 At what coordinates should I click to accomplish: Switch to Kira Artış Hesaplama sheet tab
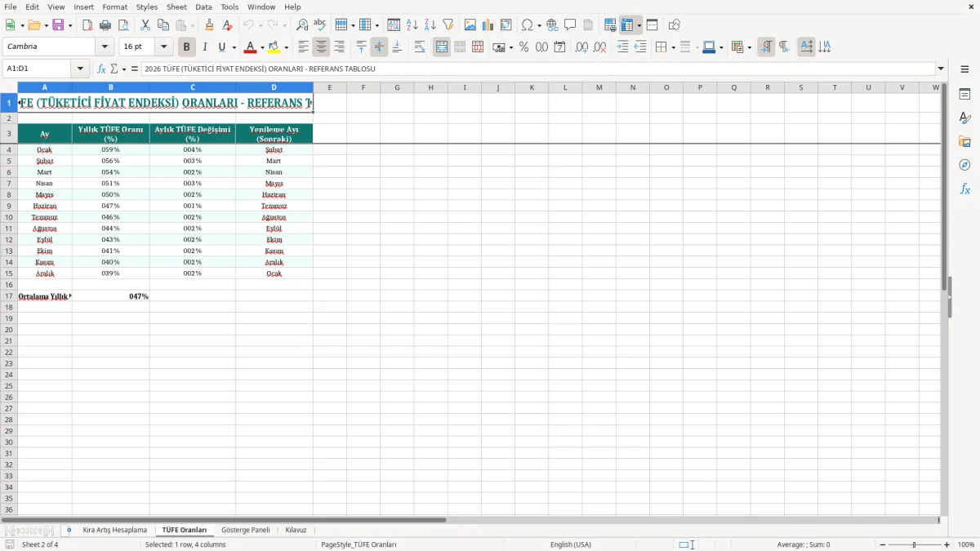pyautogui.click(x=115, y=530)
